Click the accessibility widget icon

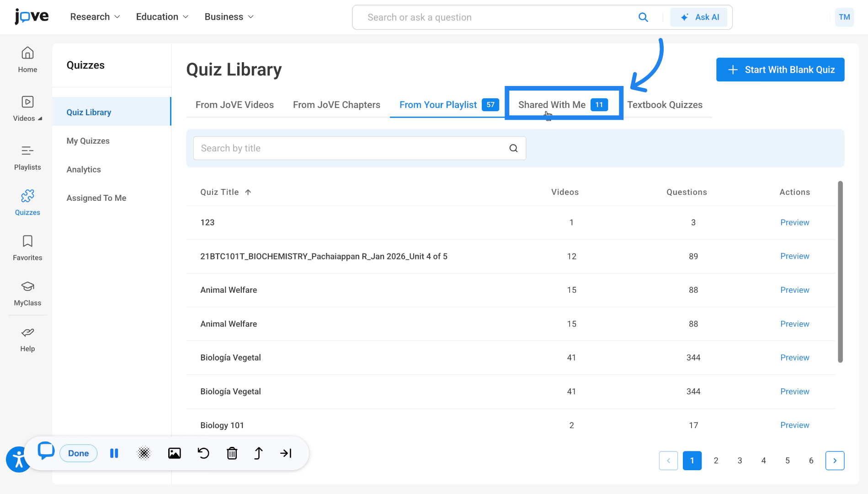tap(18, 459)
